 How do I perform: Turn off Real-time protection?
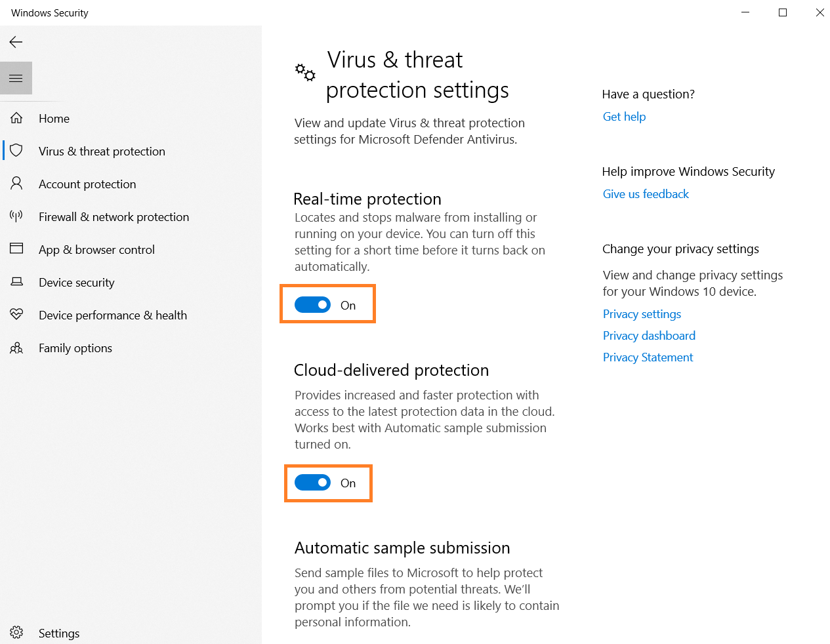coord(313,304)
